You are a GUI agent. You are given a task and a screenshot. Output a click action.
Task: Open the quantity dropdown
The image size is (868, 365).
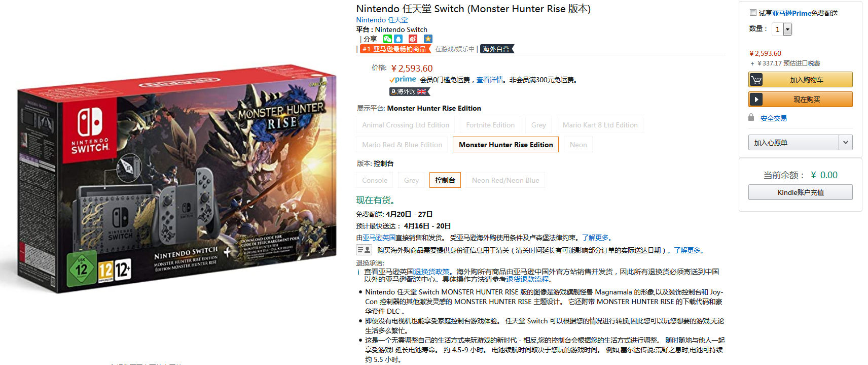(x=782, y=29)
